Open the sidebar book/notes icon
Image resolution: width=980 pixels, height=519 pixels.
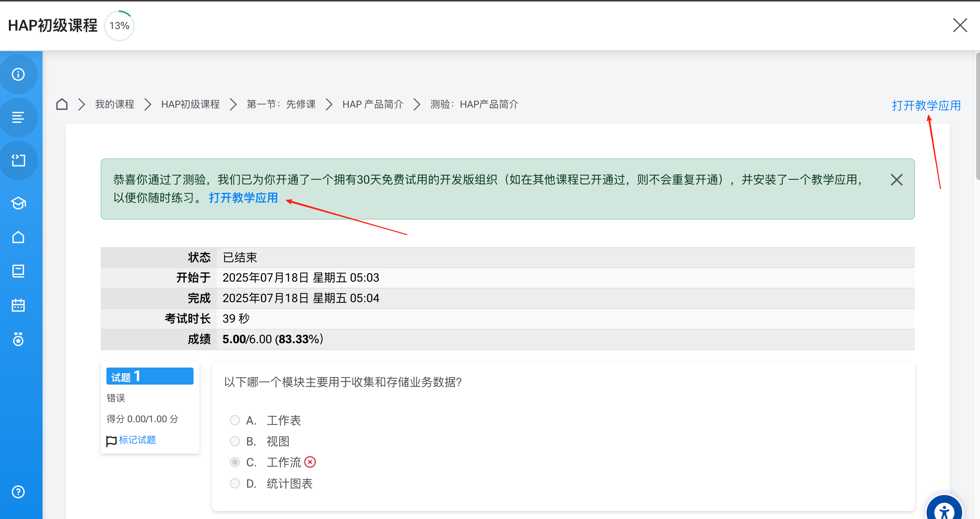[x=18, y=271]
